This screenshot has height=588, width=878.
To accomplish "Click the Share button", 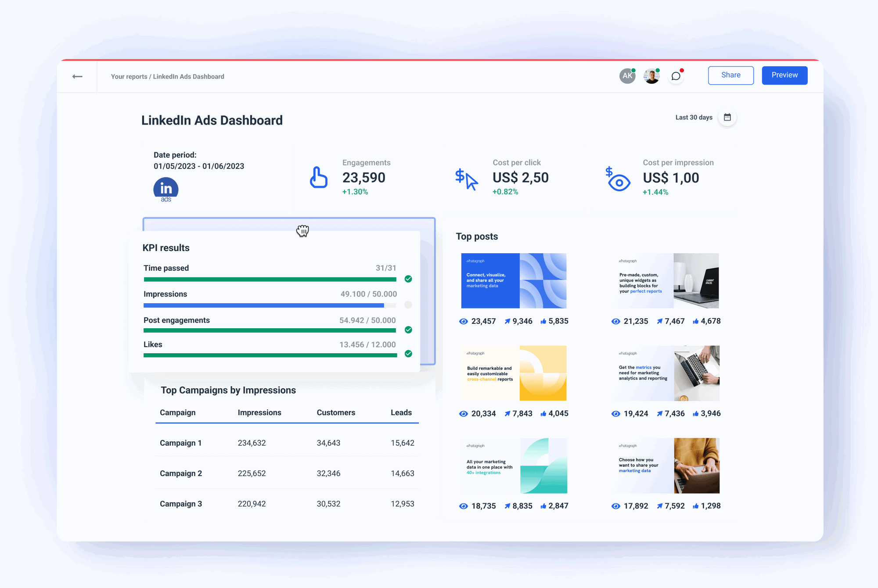I will [730, 75].
